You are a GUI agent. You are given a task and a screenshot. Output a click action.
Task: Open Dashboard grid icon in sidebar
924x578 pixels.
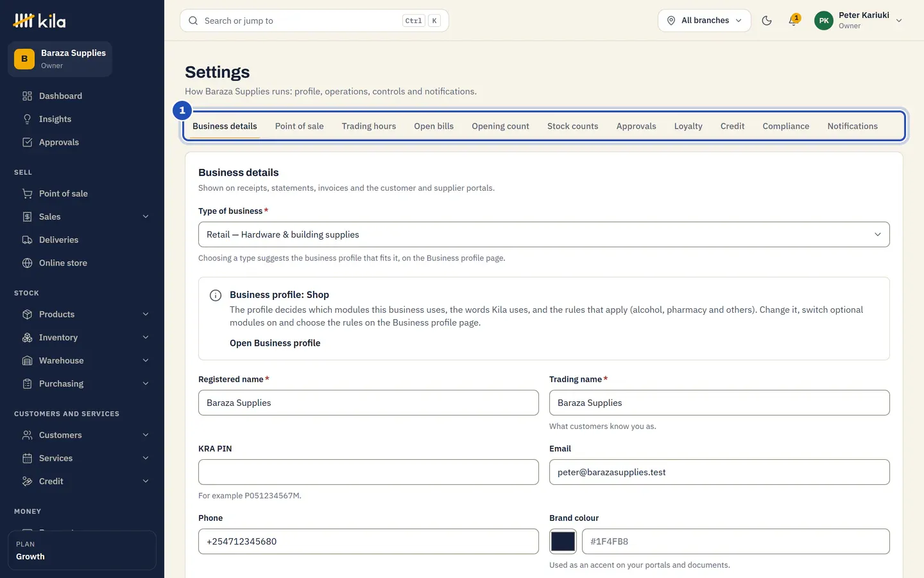(x=27, y=96)
